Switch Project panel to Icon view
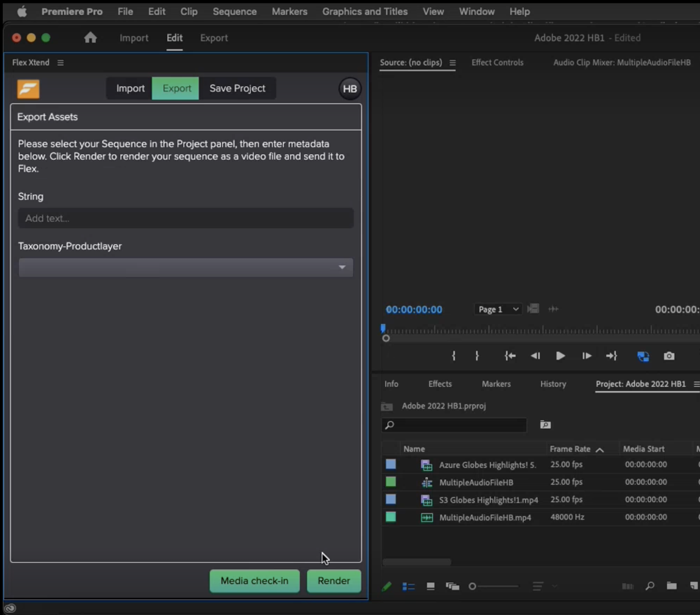 [430, 586]
